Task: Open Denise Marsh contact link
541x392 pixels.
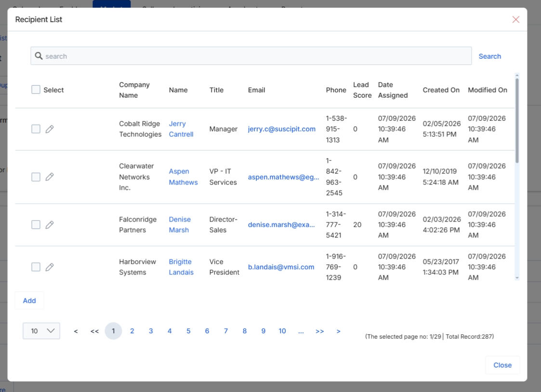Action: point(179,225)
